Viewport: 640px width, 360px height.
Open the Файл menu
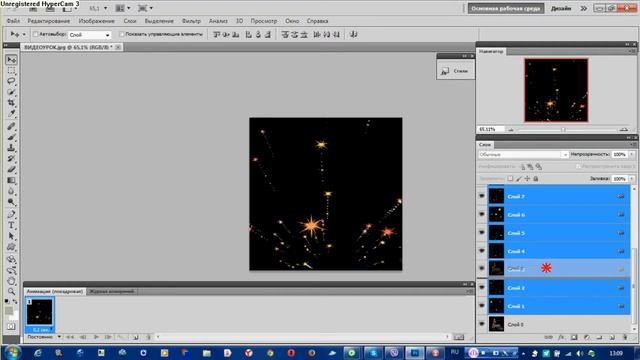13,21
